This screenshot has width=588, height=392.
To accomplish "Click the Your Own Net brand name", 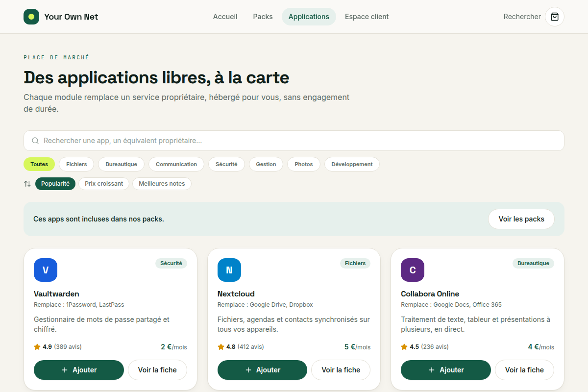I will (x=71, y=17).
